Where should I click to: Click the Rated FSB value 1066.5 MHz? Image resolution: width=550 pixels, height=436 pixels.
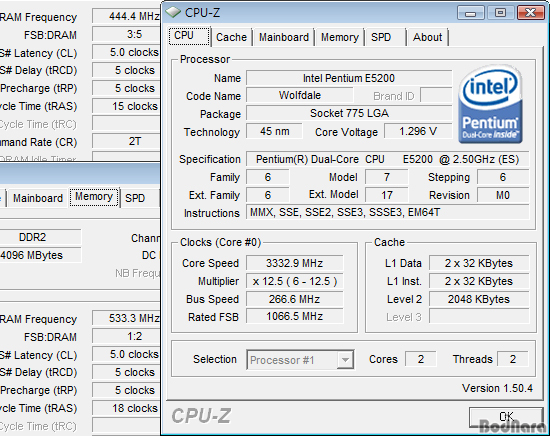[x=294, y=316]
